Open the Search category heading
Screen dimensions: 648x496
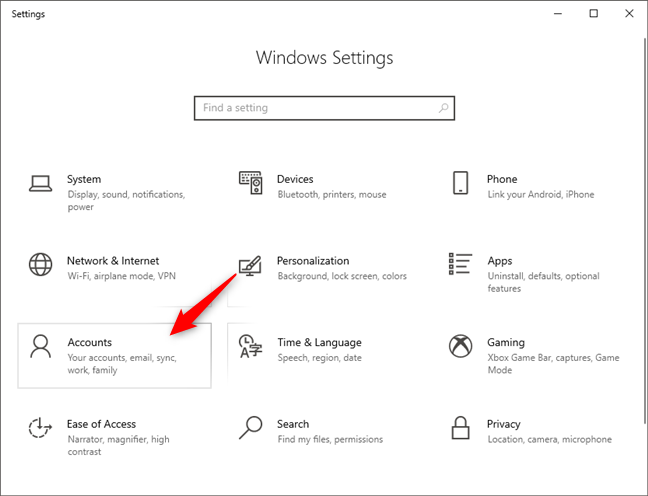(293, 424)
